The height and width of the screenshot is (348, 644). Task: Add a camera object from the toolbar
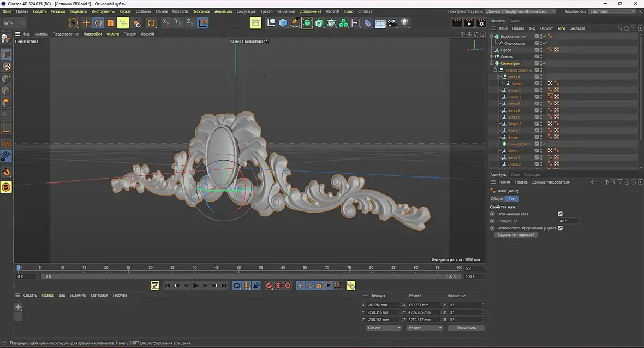pyautogui.click(x=392, y=23)
